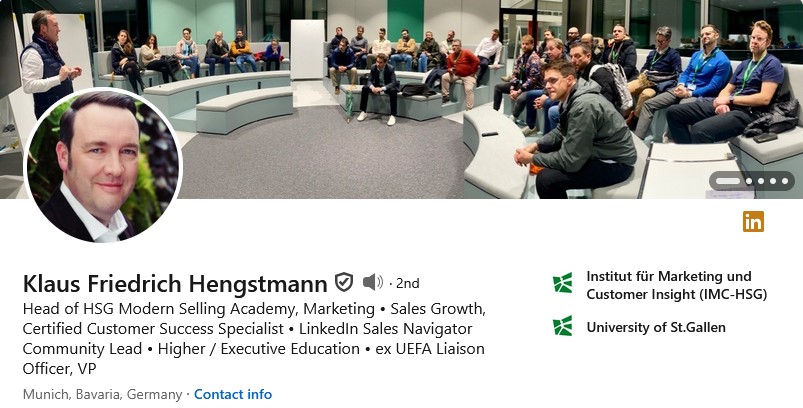Click the presenter standing in the banner photo
803x408 pixels.
[47, 60]
